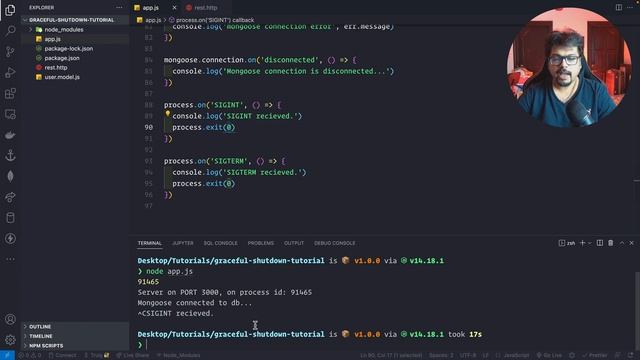This screenshot has height=360, width=640.
Task: Open the lightning bolt view in the activity bar
Action: coord(10,239)
